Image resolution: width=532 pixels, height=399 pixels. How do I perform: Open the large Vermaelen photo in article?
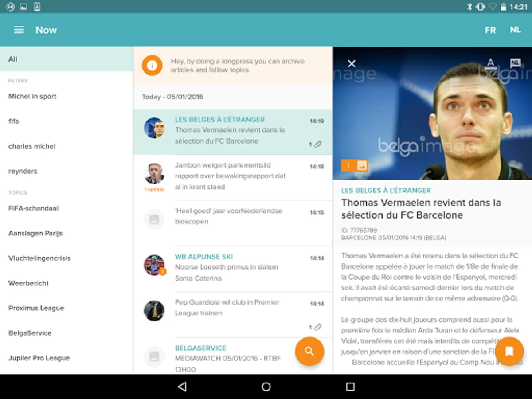[432, 113]
